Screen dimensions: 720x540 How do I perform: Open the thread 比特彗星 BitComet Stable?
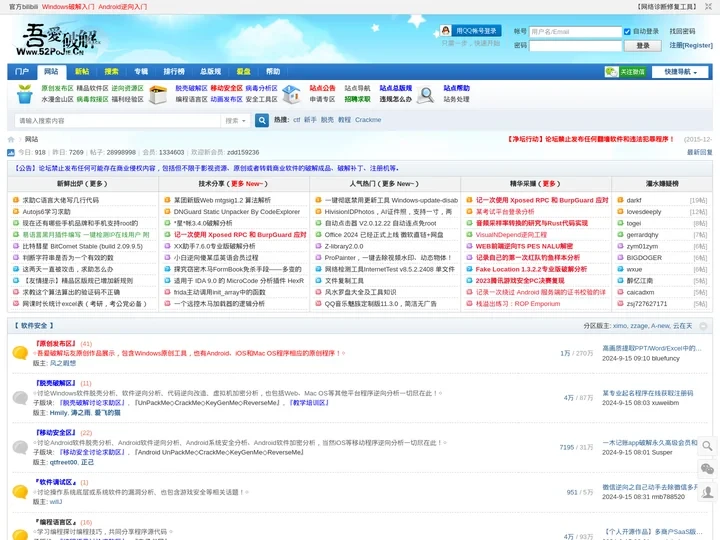coord(83,246)
